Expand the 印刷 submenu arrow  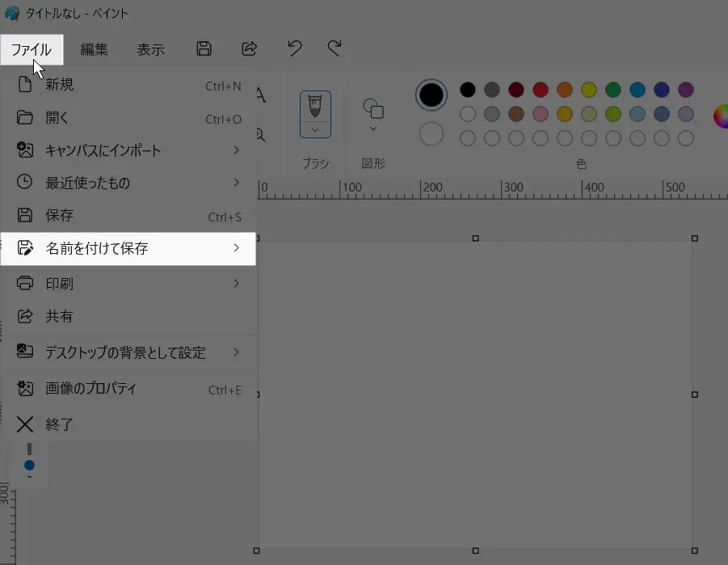(x=236, y=283)
